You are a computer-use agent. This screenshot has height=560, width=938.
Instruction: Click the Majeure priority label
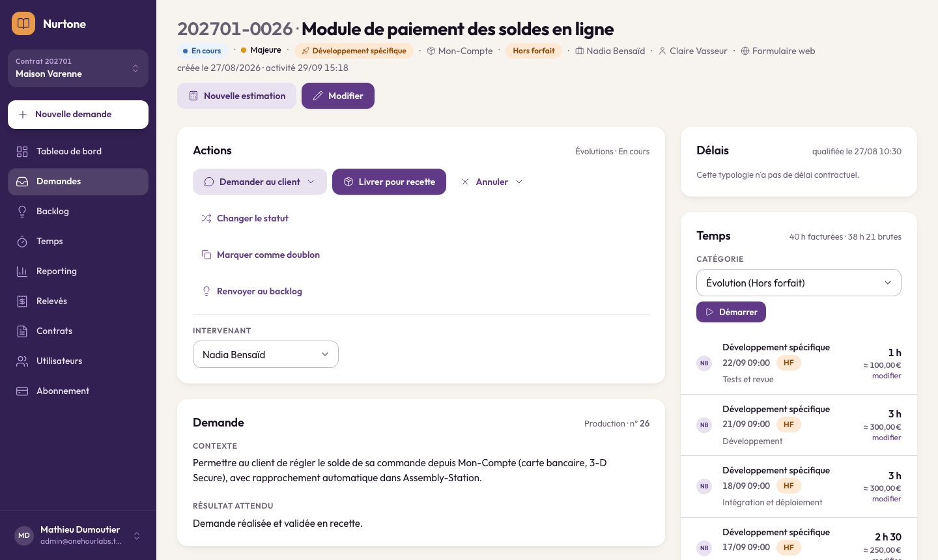click(261, 50)
